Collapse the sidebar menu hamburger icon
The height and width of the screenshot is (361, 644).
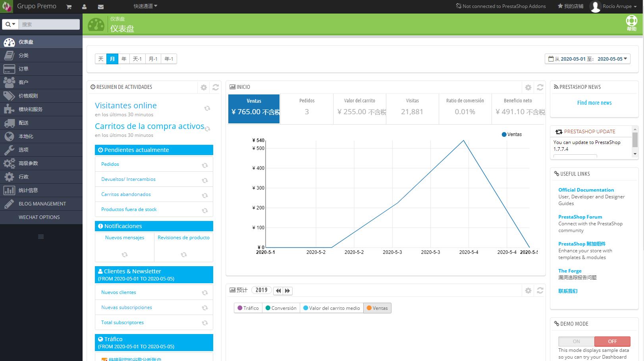41,236
